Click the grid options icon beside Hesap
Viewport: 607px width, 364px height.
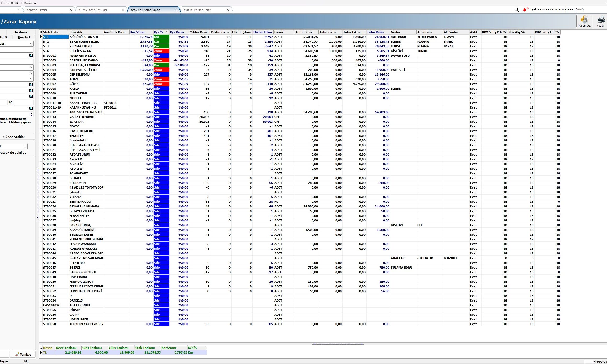[x=41, y=348]
